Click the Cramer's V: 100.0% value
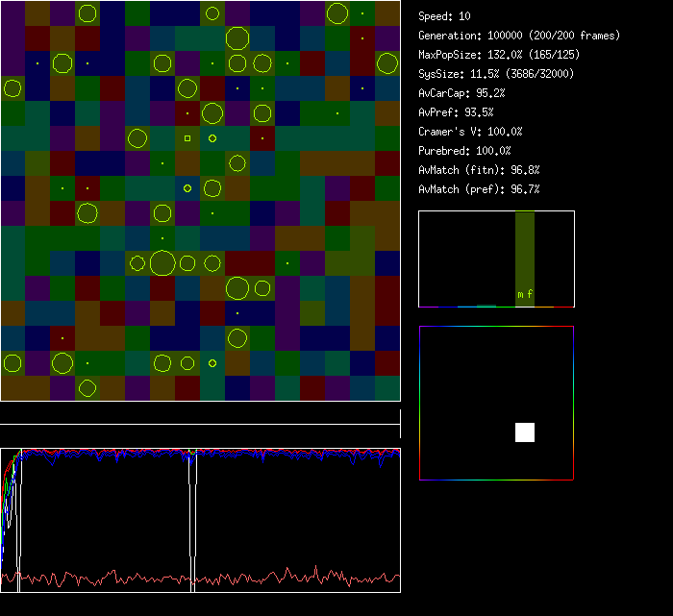The height and width of the screenshot is (616, 673). pyautogui.click(x=470, y=132)
